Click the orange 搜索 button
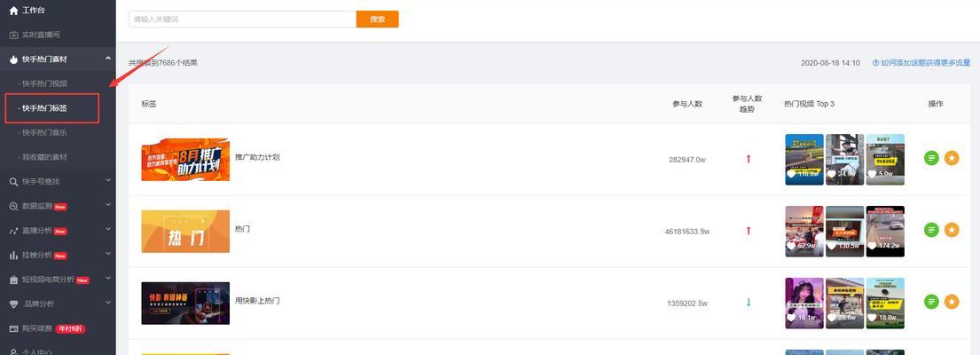 378,20
